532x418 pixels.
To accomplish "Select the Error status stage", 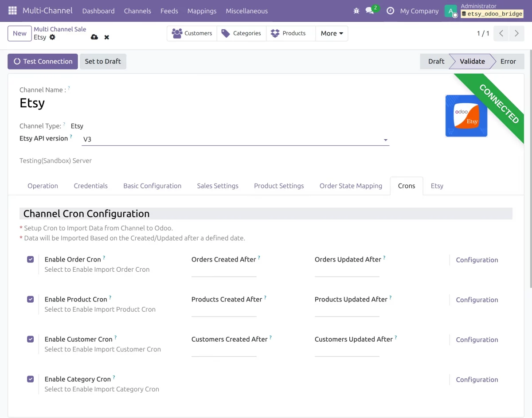I will 508,61.
